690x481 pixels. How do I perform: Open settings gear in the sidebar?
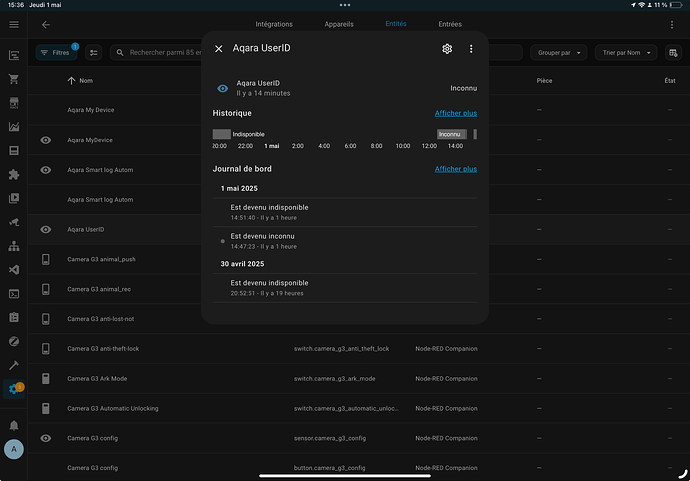14,389
